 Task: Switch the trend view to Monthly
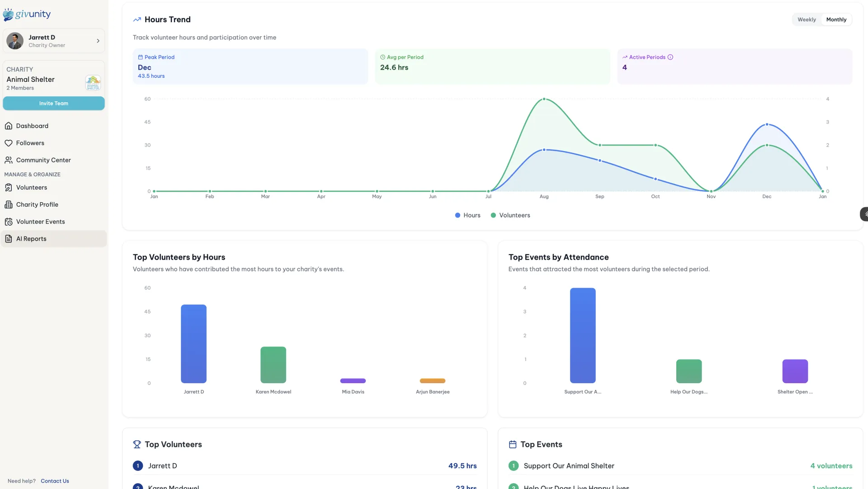pos(836,19)
